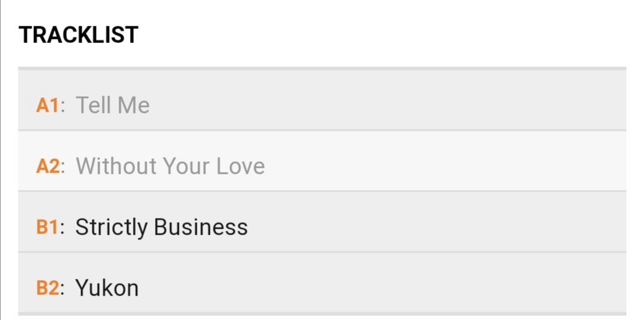Open the Without Your Love track
The width and height of the screenshot is (644, 320).
tap(170, 167)
